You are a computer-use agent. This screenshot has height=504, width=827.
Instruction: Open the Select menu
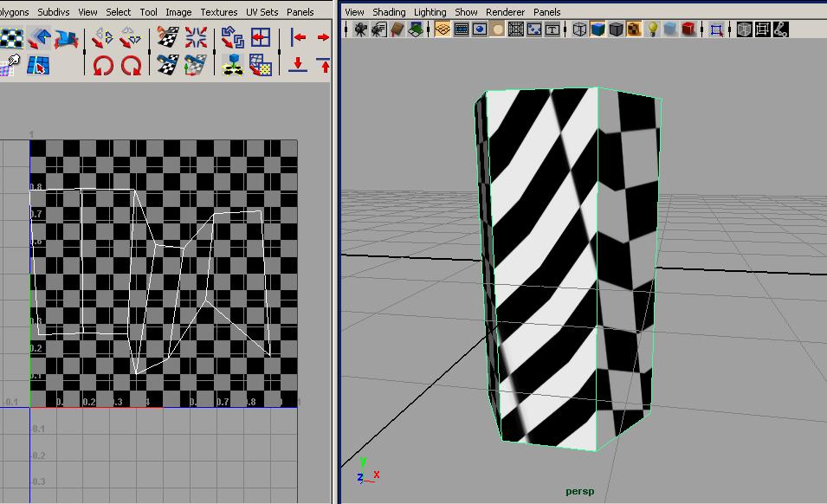coord(118,11)
